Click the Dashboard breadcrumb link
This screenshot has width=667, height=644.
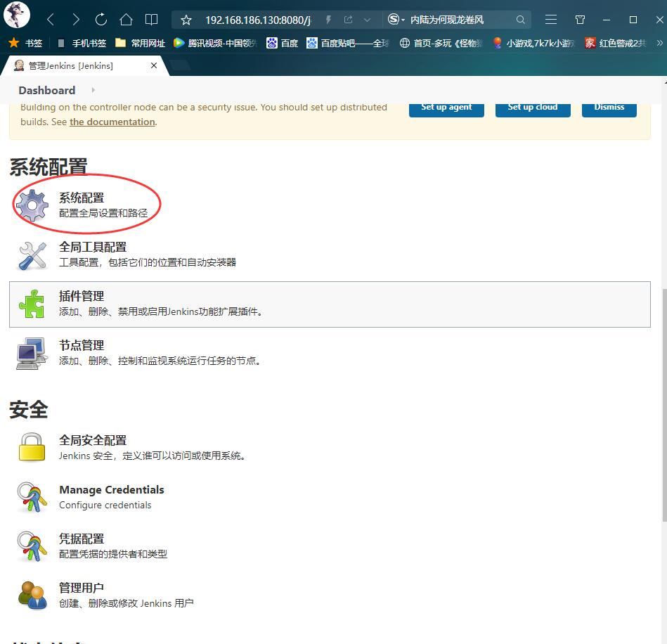coord(47,90)
